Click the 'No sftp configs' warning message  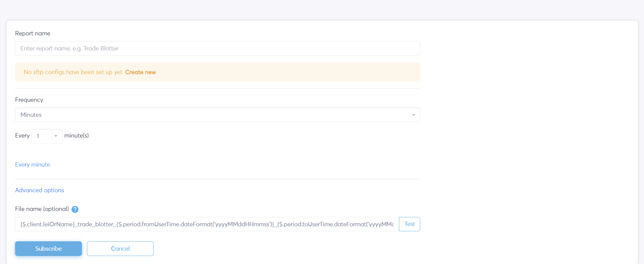click(74, 72)
